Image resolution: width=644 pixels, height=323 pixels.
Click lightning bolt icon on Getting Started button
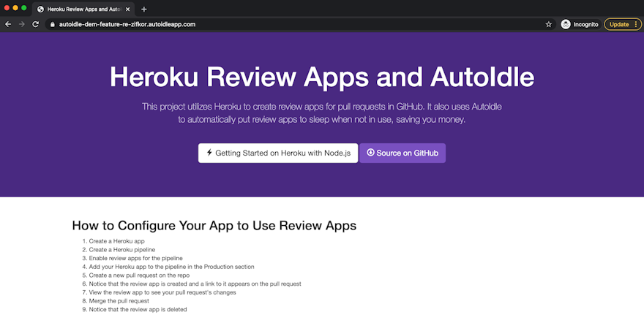click(209, 153)
